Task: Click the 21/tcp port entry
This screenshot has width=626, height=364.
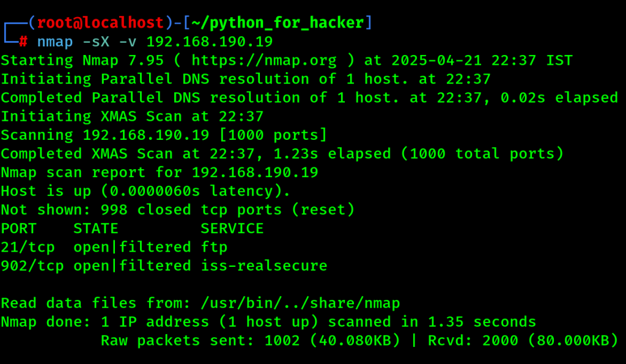Action: (x=28, y=247)
